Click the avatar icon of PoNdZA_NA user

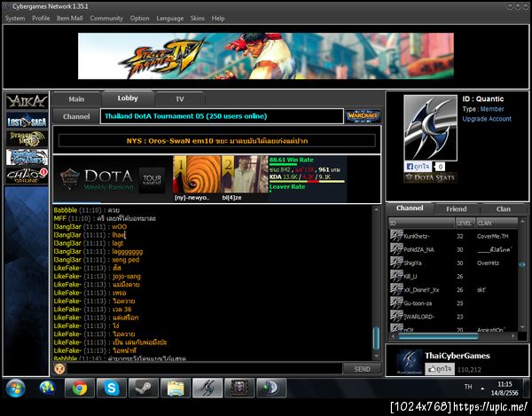396,249
